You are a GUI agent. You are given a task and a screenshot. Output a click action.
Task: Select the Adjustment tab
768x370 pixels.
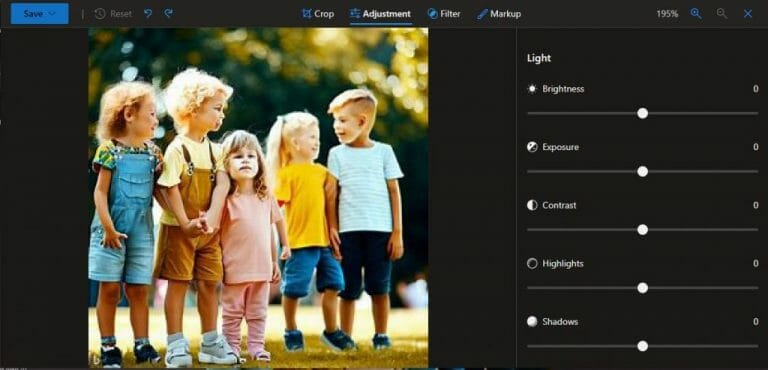point(381,14)
